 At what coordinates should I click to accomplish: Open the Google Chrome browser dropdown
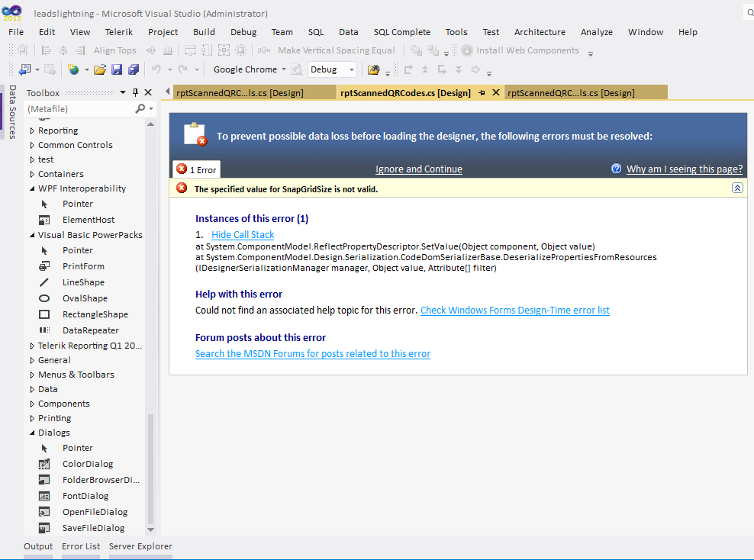(x=284, y=69)
